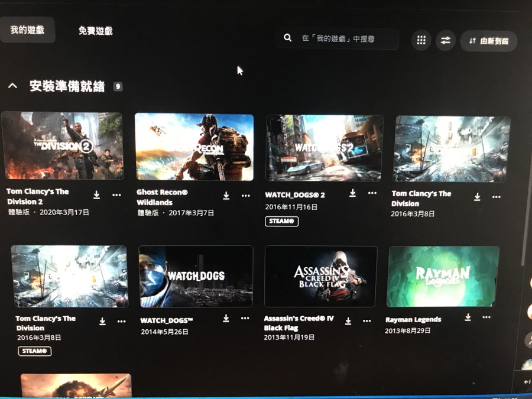Click the magnifying glass search icon
The image size is (532, 399).
(287, 38)
